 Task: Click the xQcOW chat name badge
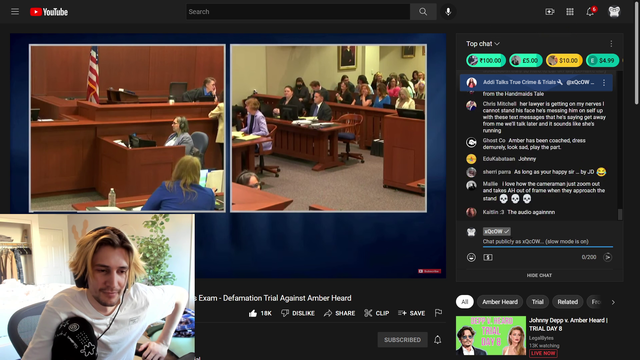[496, 231]
